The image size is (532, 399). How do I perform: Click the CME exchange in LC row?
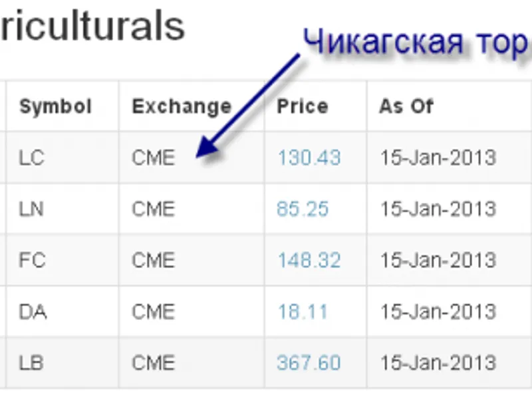tap(154, 158)
